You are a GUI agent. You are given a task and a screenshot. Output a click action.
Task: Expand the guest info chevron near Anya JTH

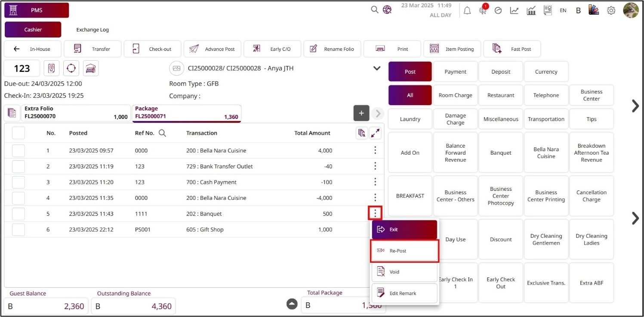coord(377,68)
